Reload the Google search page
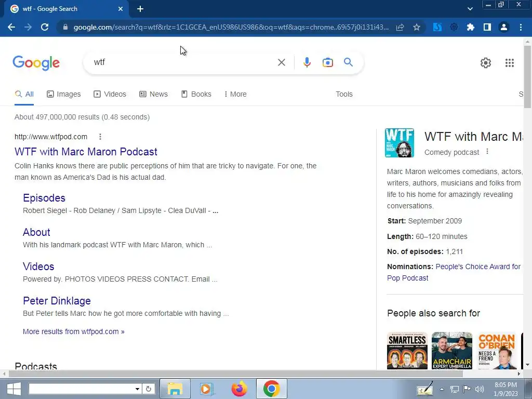Viewport: 532px width, 399px height. coord(45,27)
